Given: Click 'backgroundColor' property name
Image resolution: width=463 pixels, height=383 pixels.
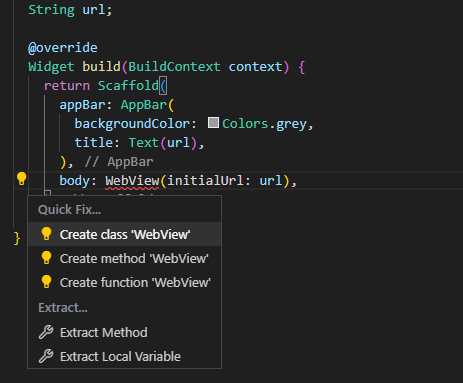Looking at the screenshot, I should [x=132, y=124].
